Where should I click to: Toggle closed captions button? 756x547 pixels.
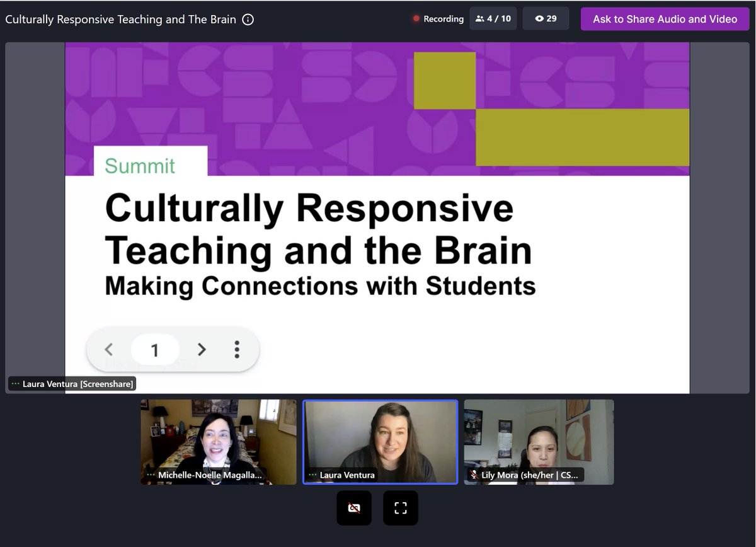coord(354,508)
